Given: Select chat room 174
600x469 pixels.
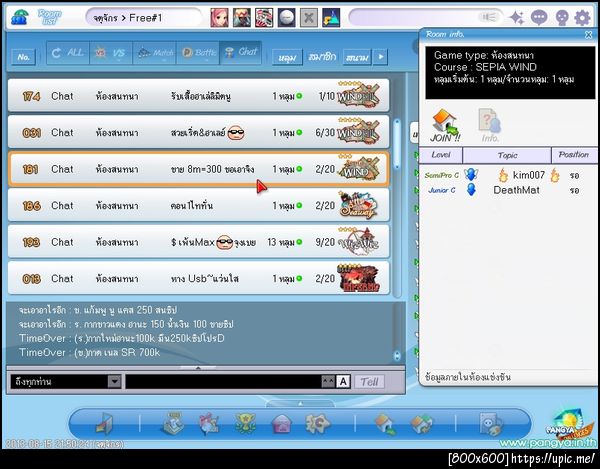Looking at the screenshot, I should tap(199, 96).
